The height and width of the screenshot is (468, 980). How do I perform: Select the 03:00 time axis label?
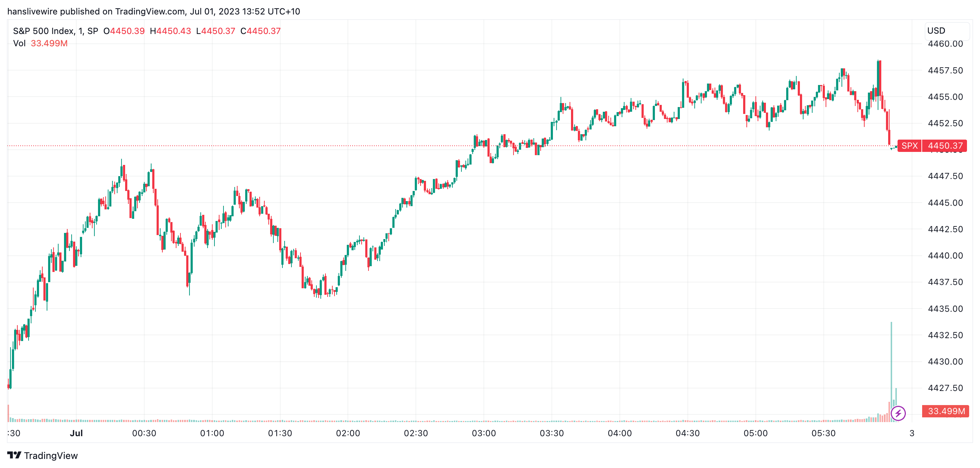[x=483, y=433]
